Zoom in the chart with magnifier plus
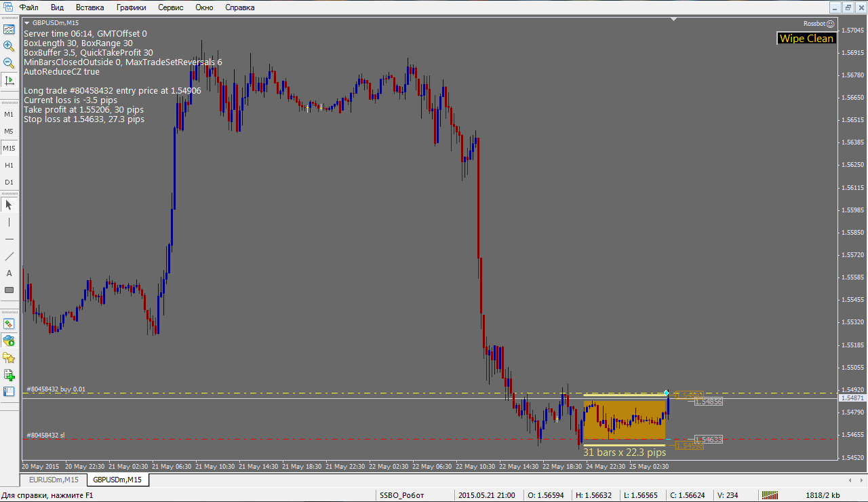This screenshot has width=868, height=502. [9, 46]
